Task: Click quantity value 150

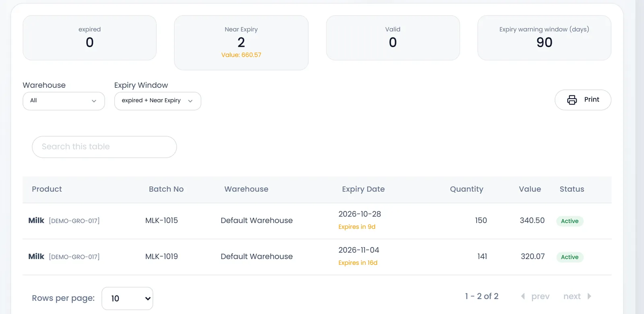Action: (481, 221)
